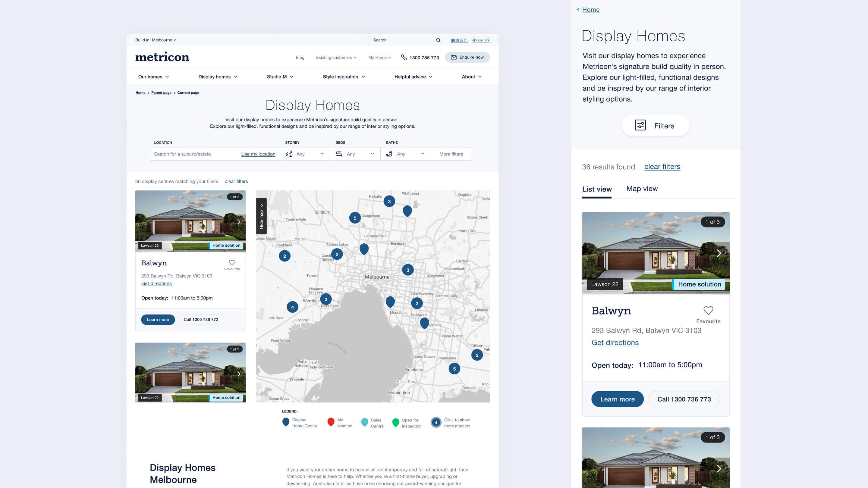Click the Display Home Centre legend marker
Viewport: 868px width, 488px height.
285,422
